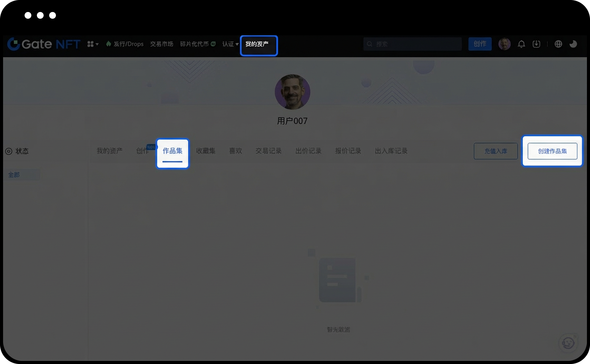Click the download app icon

tap(536, 44)
